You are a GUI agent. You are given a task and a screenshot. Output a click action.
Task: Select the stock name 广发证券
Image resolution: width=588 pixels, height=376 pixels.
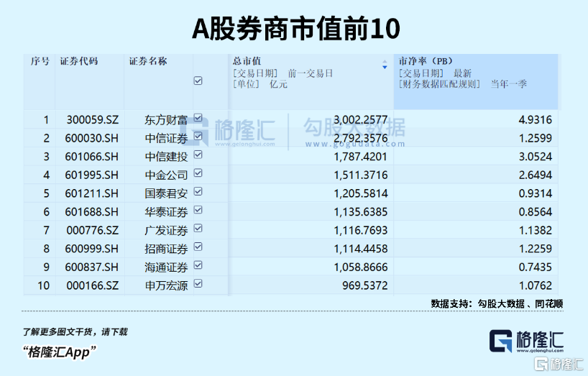[166, 231]
